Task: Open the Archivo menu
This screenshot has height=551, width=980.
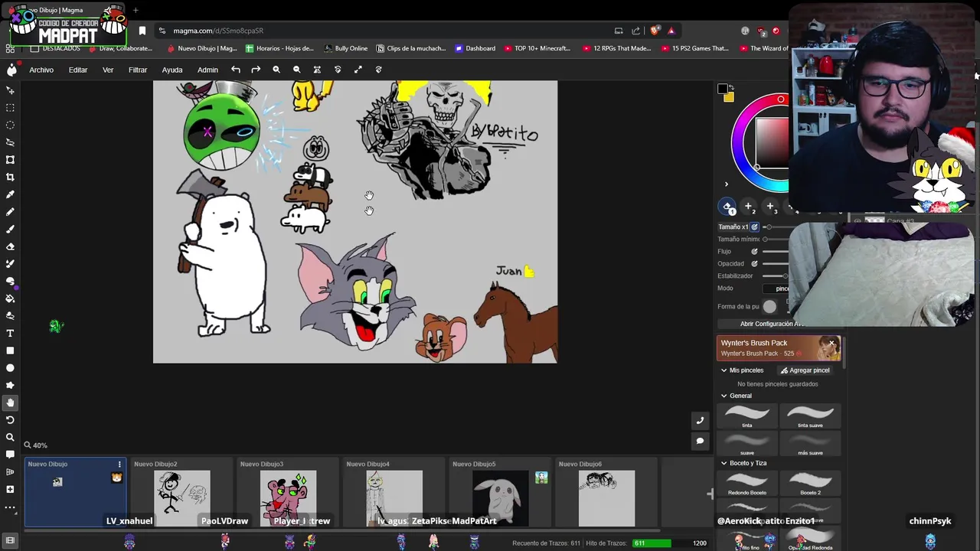Action: (41, 70)
